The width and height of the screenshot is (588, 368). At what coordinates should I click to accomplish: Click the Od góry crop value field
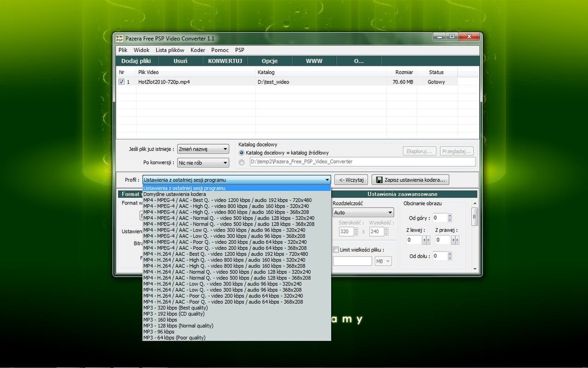(440, 218)
